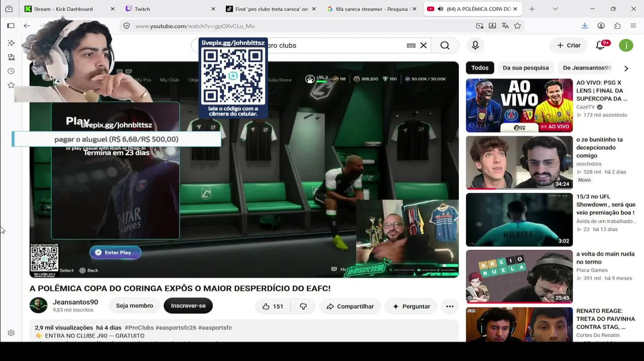Image resolution: width=644 pixels, height=361 pixels.
Task: Open the three-dot more actions menu
Action: [450, 306]
